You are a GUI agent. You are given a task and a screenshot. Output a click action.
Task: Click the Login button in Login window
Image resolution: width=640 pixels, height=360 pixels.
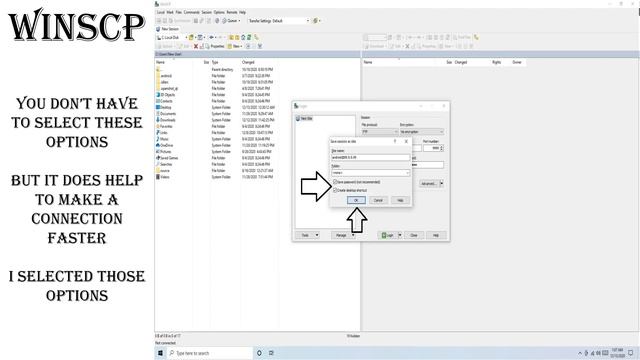point(388,235)
